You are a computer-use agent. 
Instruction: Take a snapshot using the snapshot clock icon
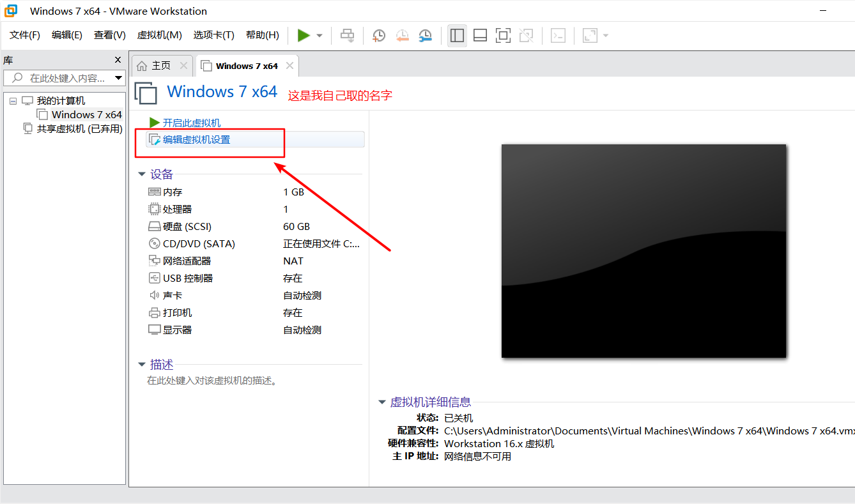pos(378,35)
